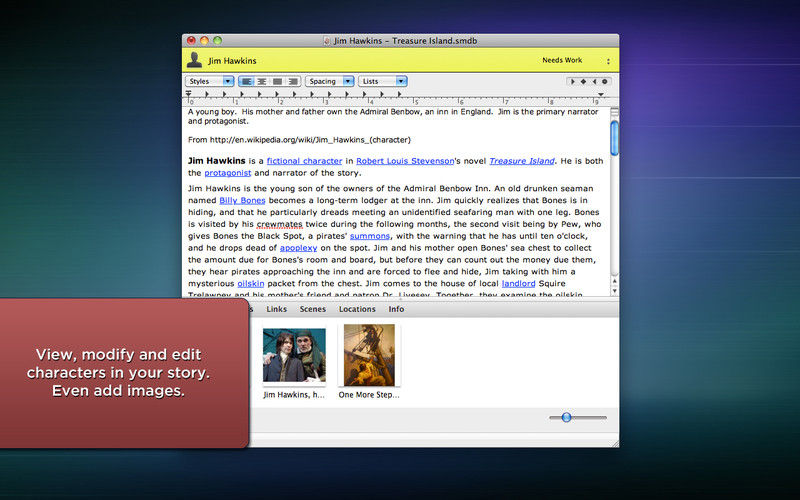Open the Lists dropdown

click(383, 81)
